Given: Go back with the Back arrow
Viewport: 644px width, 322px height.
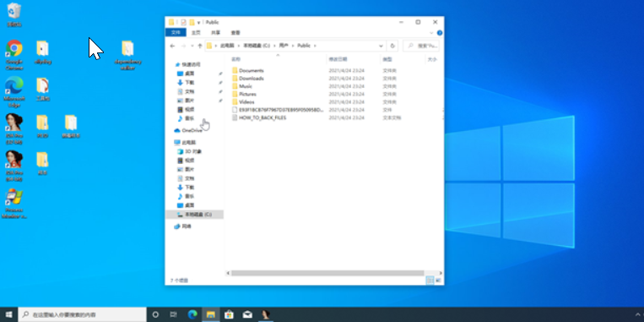Looking at the screenshot, I should point(172,46).
